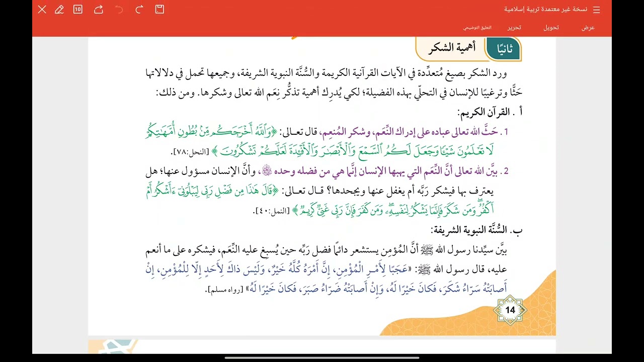Image resolution: width=644 pixels, height=362 pixels.
Task: Select the pencil edit tool
Action: coord(59,10)
